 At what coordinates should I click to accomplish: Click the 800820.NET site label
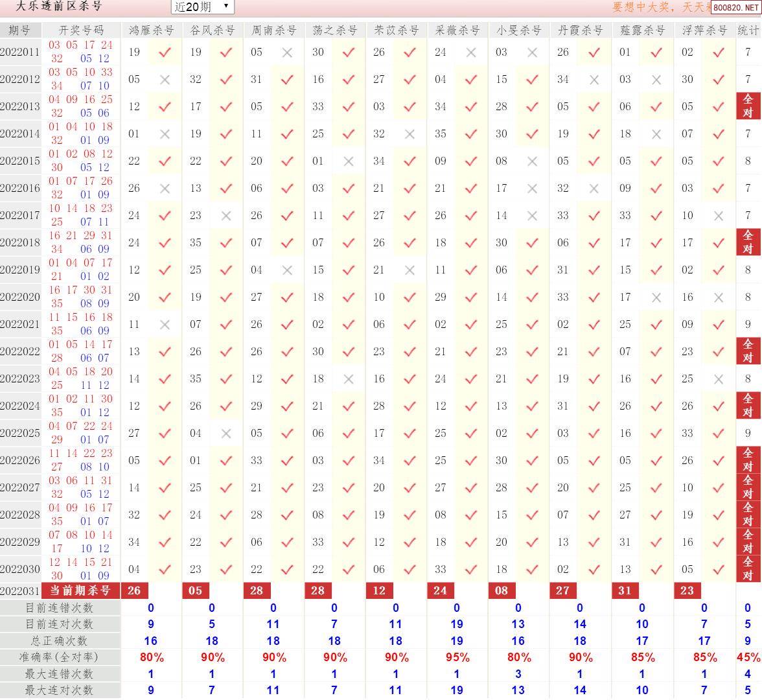click(x=735, y=8)
